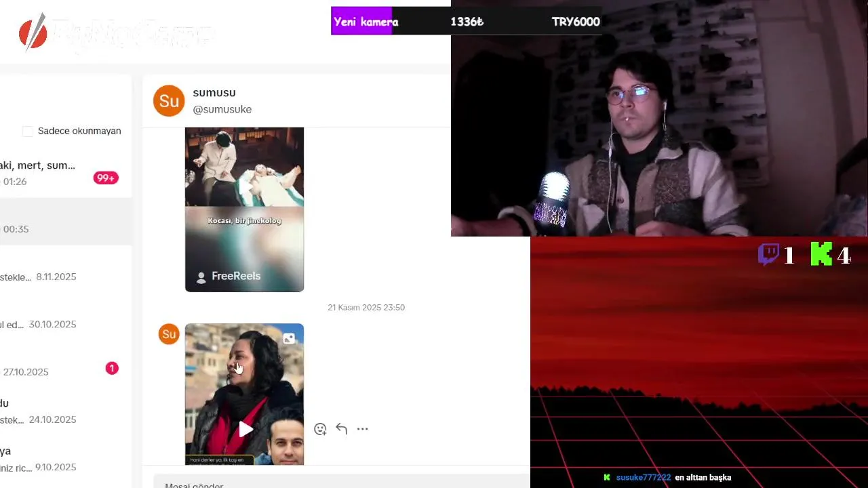Image resolution: width=868 pixels, height=488 pixels.
Task: Click the 99+ unread count badge
Action: point(106,178)
